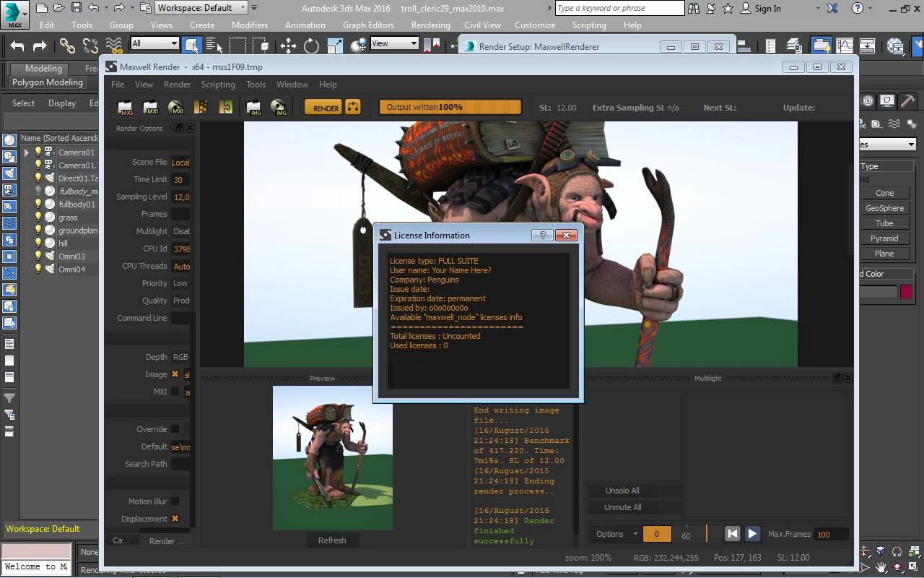The width and height of the screenshot is (924, 578).
Task: Click the Unmute All button
Action: click(622, 507)
